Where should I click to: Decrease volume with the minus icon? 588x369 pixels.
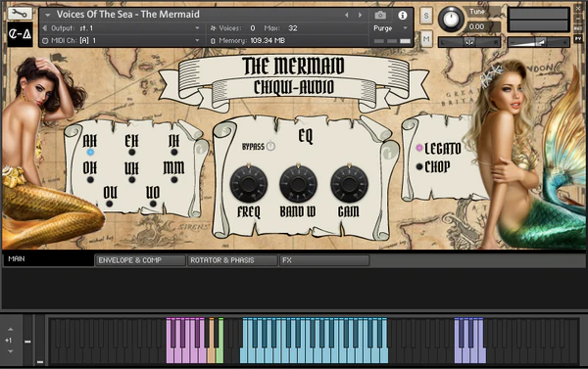click(513, 43)
